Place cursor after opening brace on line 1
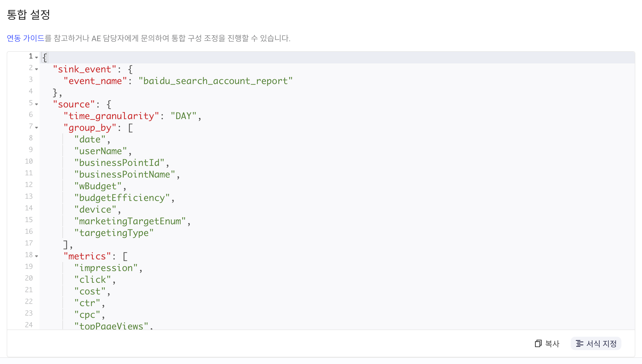 [x=48, y=57]
